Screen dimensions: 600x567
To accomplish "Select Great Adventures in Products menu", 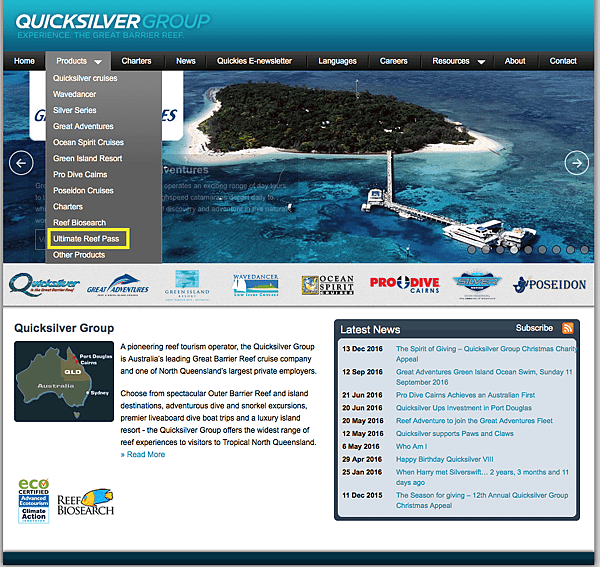I will point(83,126).
